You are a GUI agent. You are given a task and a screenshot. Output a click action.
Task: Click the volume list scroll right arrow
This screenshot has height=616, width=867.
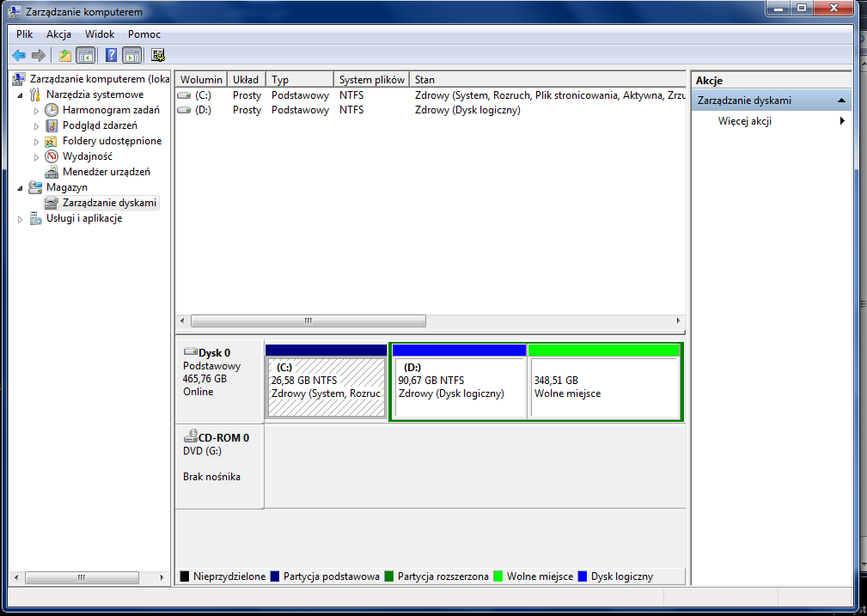[x=679, y=320]
